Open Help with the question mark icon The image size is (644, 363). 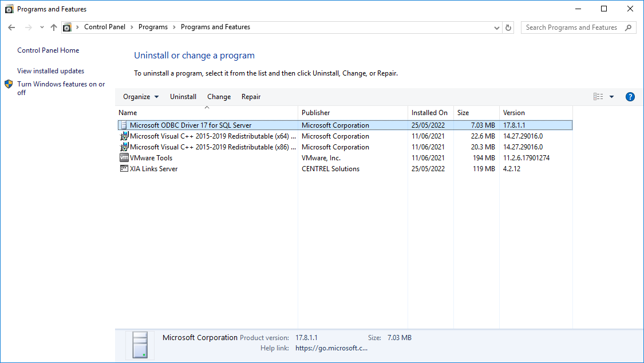point(630,97)
